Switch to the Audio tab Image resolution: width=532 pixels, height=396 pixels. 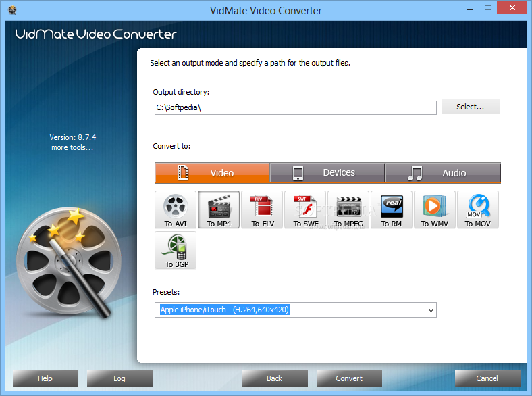pos(443,173)
